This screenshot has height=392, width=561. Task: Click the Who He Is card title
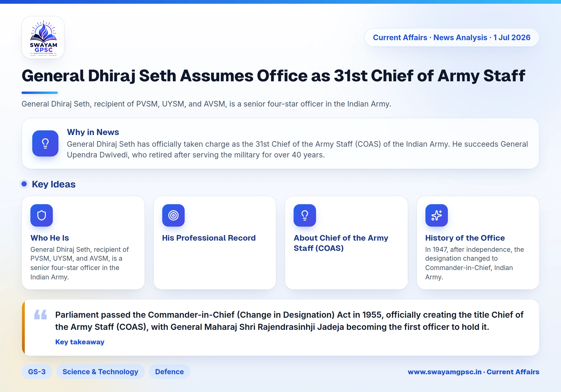(x=50, y=238)
